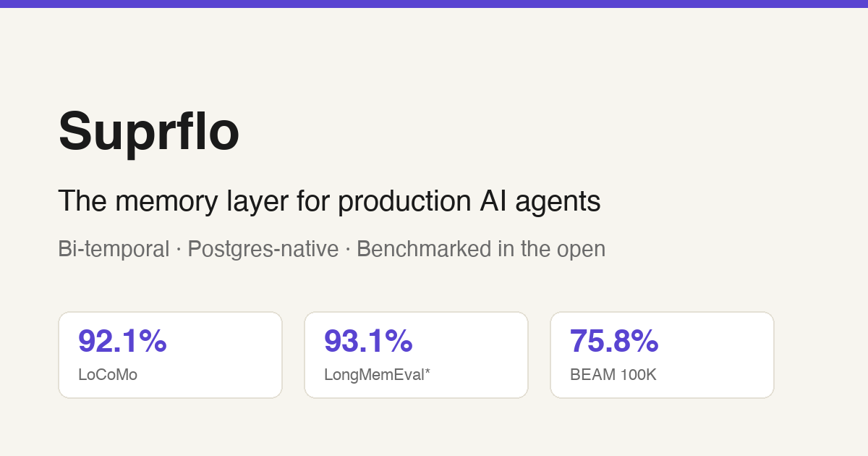Select the BEAM 100K label
The image size is (868, 456).
613,375
